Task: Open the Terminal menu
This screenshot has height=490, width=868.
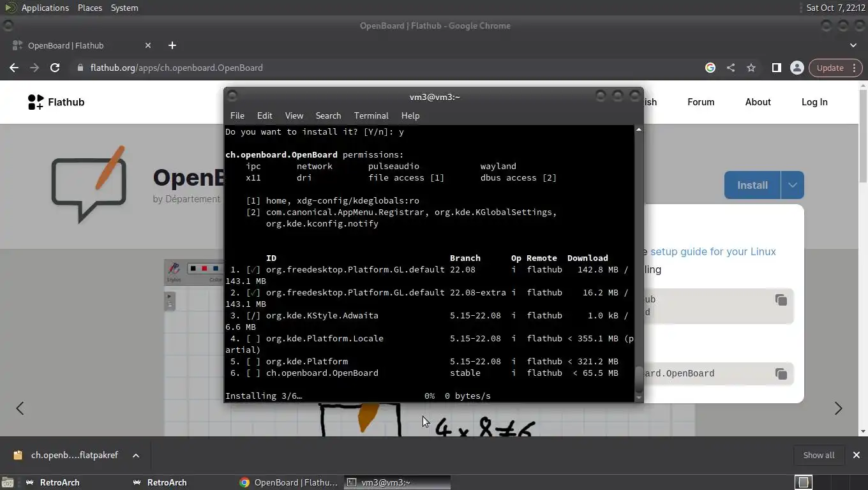Action: pos(371,115)
